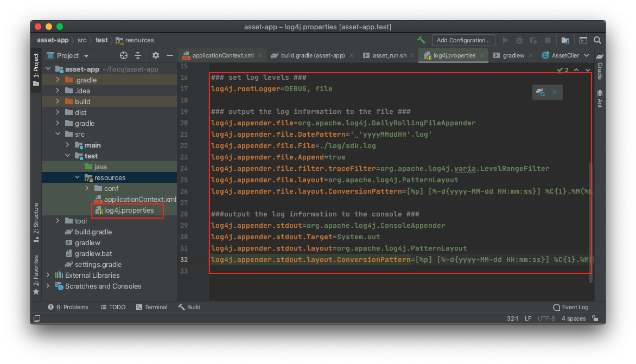Click Add Configuration button
Viewport: 636px width, 364px height.
pyautogui.click(x=463, y=40)
